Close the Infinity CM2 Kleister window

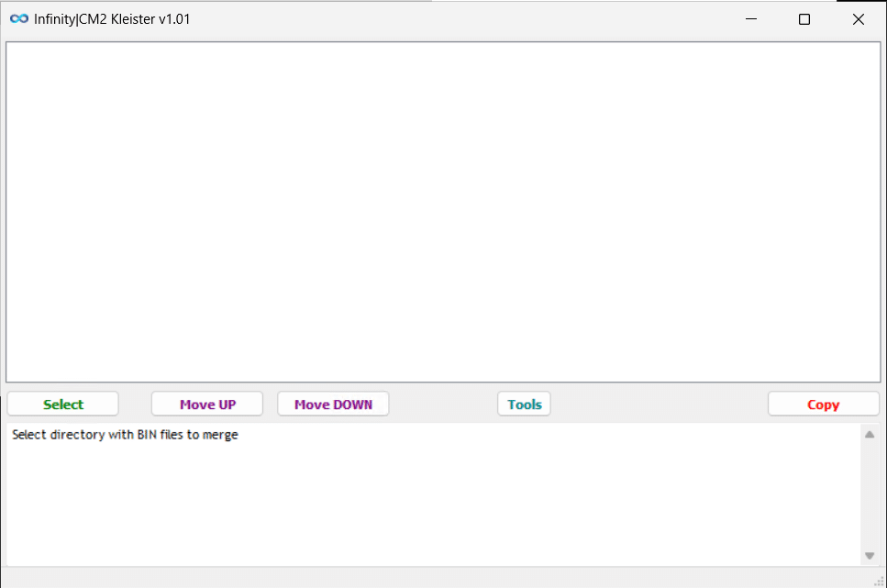[x=859, y=19]
